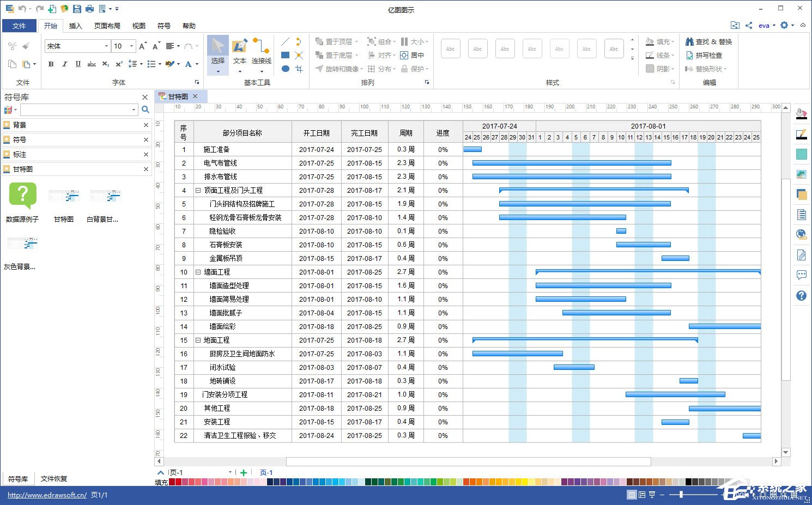Collapse the 顶面工程及门头工程 task group

pos(198,190)
